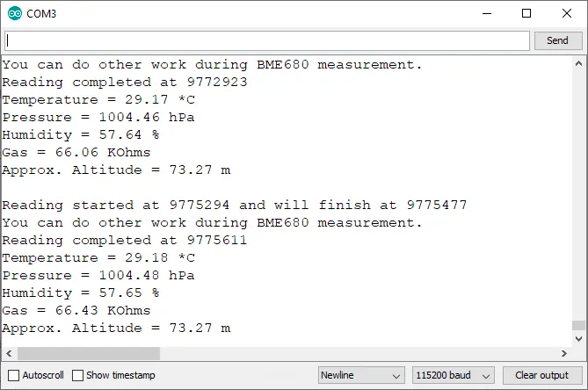
Task: Enable the Show timestamp checkbox
Action: coord(78,375)
